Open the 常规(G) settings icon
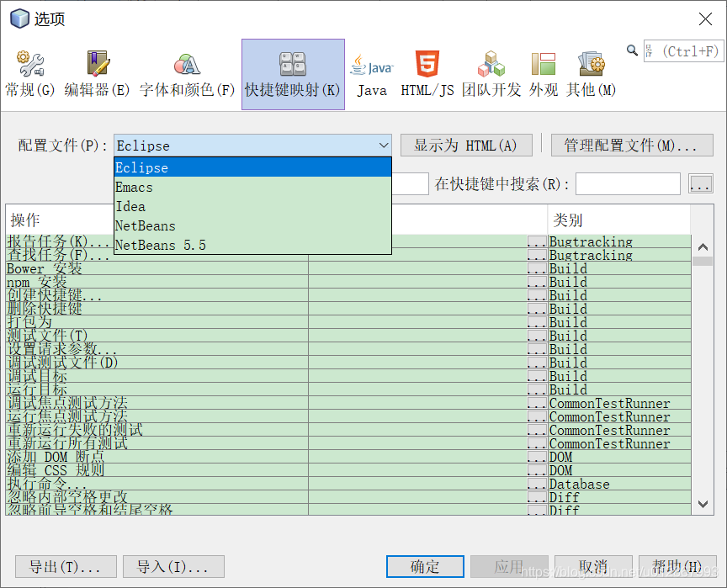 (29, 63)
